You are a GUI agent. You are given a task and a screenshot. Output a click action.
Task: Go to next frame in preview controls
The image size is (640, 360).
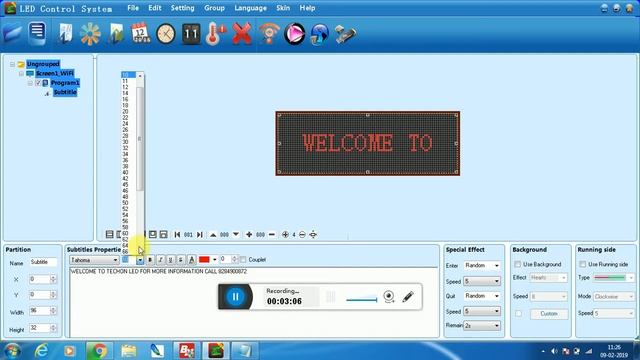tap(200, 235)
